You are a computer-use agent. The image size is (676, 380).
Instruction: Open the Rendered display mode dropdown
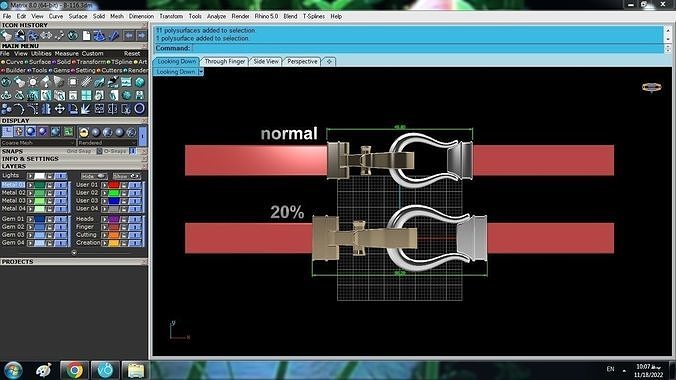[x=108, y=143]
